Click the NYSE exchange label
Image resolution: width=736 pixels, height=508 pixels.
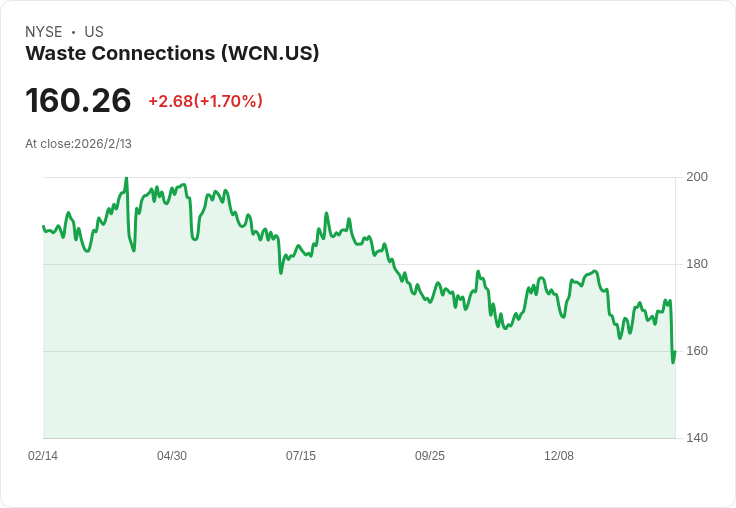43,32
